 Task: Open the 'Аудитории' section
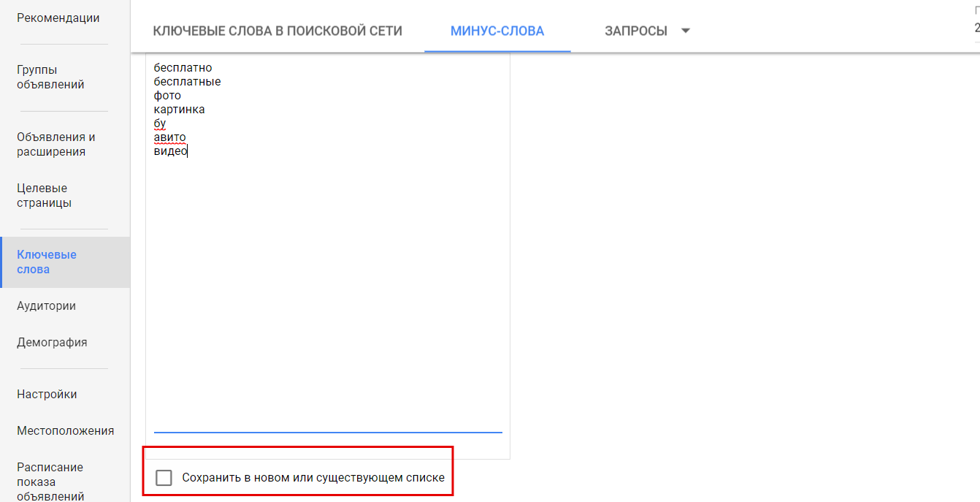tap(47, 305)
